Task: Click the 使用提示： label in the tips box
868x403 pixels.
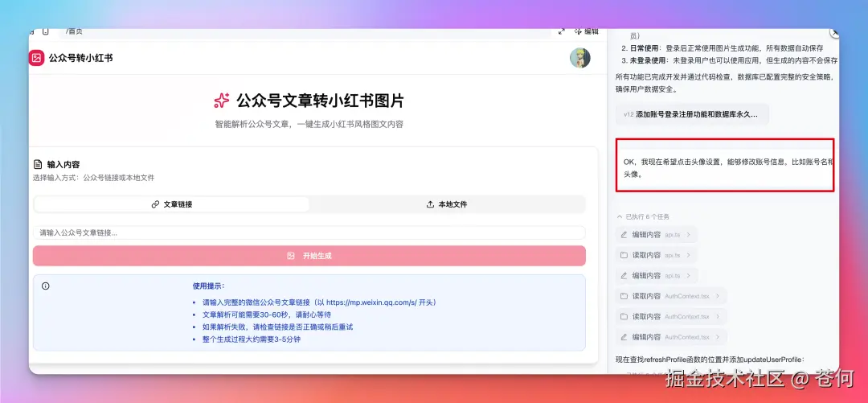Action: point(208,286)
